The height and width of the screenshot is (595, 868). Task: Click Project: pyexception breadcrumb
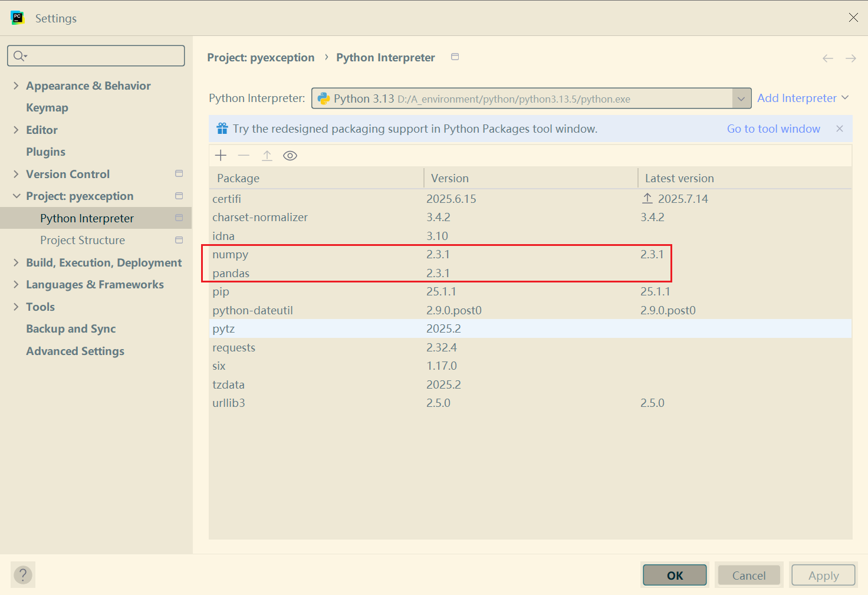[261, 57]
